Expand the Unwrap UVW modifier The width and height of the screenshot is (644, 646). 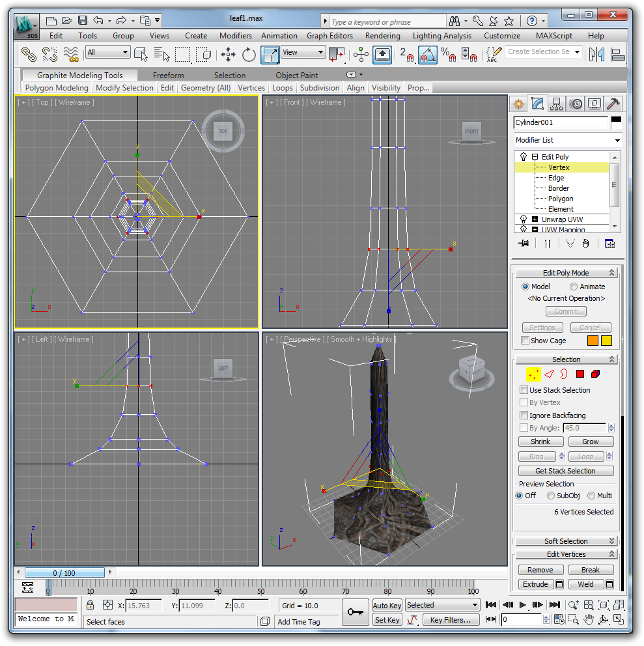pyautogui.click(x=535, y=219)
